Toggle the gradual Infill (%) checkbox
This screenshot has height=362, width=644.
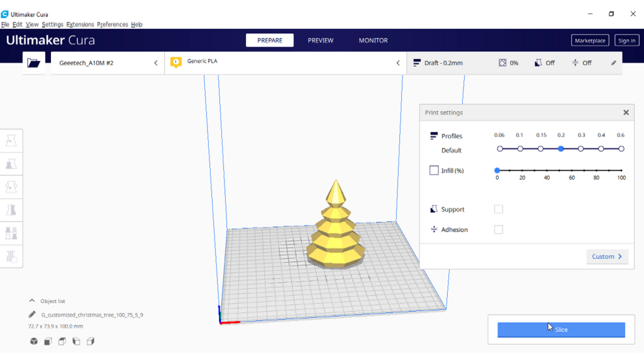[x=434, y=170]
